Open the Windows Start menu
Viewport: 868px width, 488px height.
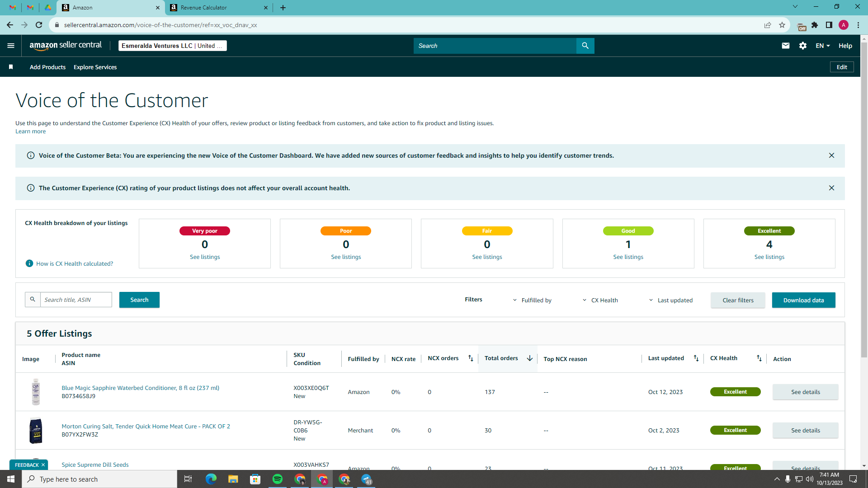click(x=11, y=479)
